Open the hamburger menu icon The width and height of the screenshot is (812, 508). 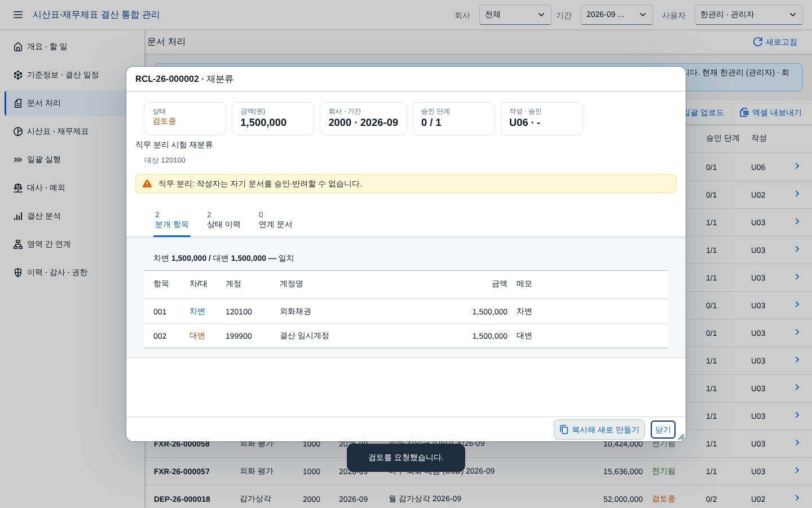[18, 15]
